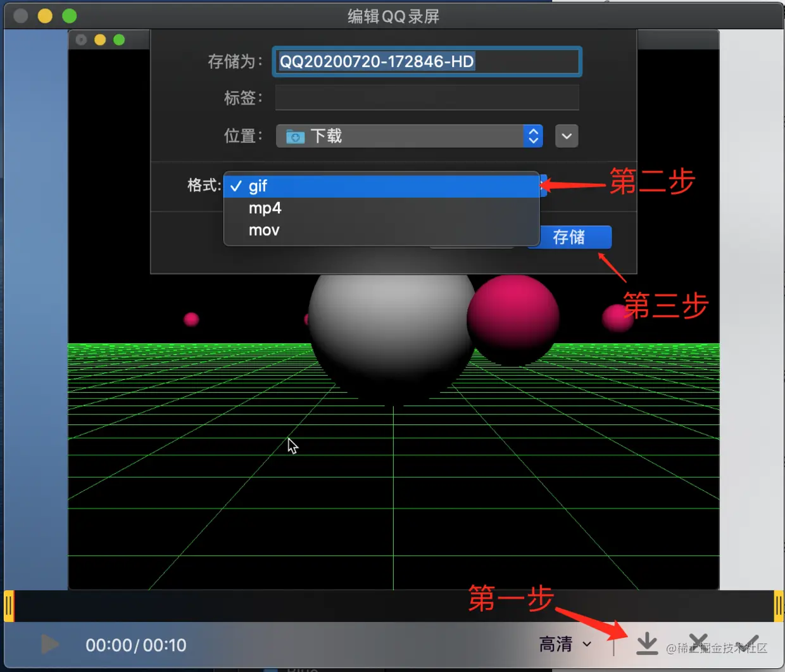Open the 位置 下载 location popup
The width and height of the screenshot is (785, 672).
410,136
